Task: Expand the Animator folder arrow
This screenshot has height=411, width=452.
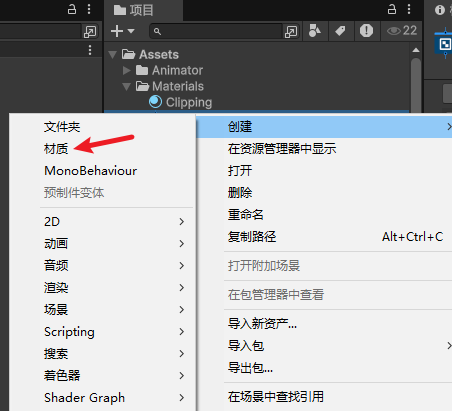Action: click(126, 70)
